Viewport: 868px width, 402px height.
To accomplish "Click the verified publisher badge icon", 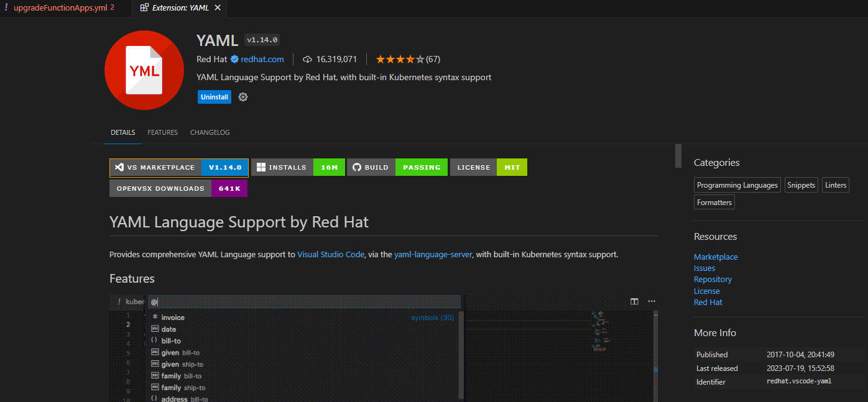I will click(x=235, y=60).
